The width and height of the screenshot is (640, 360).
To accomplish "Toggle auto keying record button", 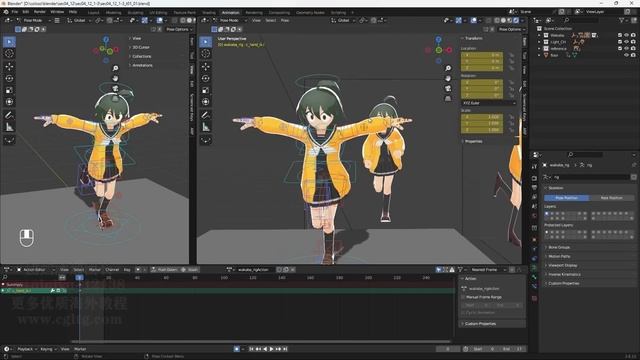I will [x=237, y=349].
